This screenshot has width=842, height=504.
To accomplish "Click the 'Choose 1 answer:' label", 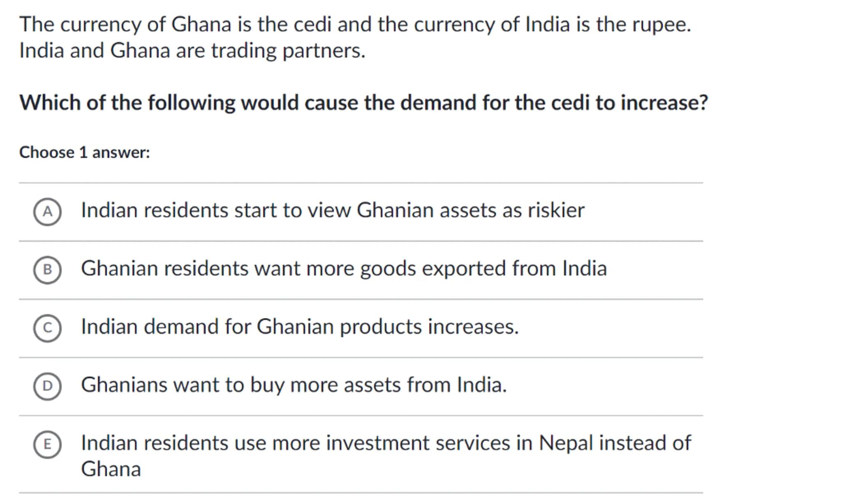I will tap(85, 153).
